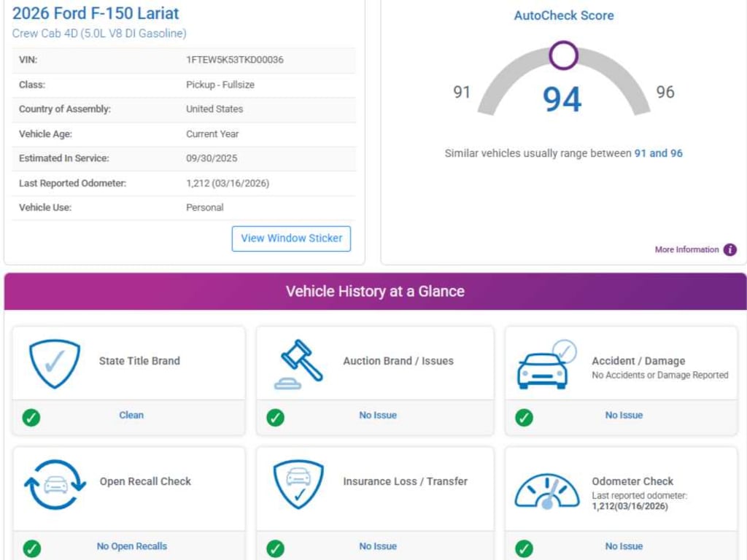Click the State Title Brand shield icon
Screen dimensions: 747x560
55,363
